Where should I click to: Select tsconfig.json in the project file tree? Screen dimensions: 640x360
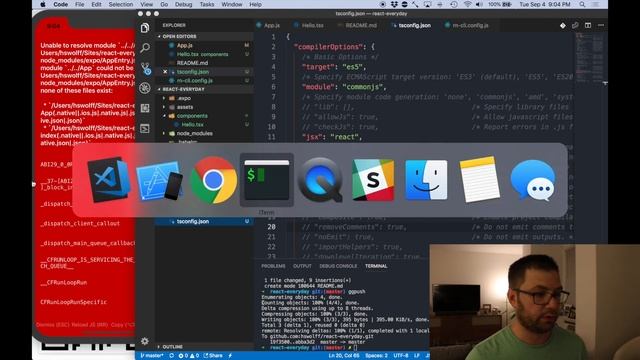193,221
